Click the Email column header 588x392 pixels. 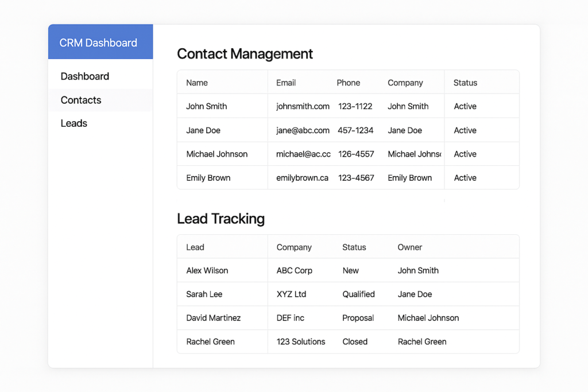pos(286,83)
